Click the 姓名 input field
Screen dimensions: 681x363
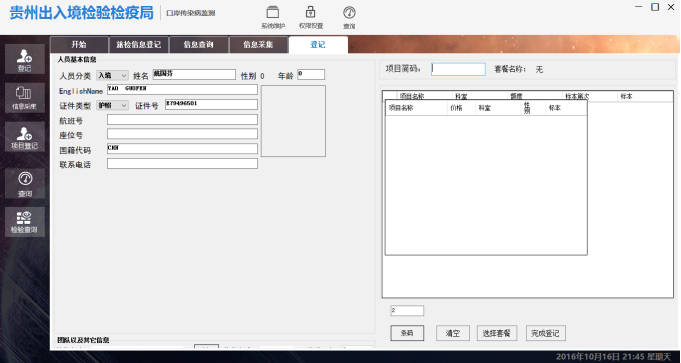tap(194, 75)
